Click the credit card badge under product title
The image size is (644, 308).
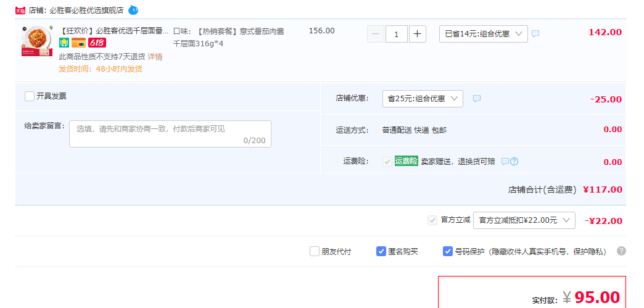pyautogui.click(x=78, y=43)
